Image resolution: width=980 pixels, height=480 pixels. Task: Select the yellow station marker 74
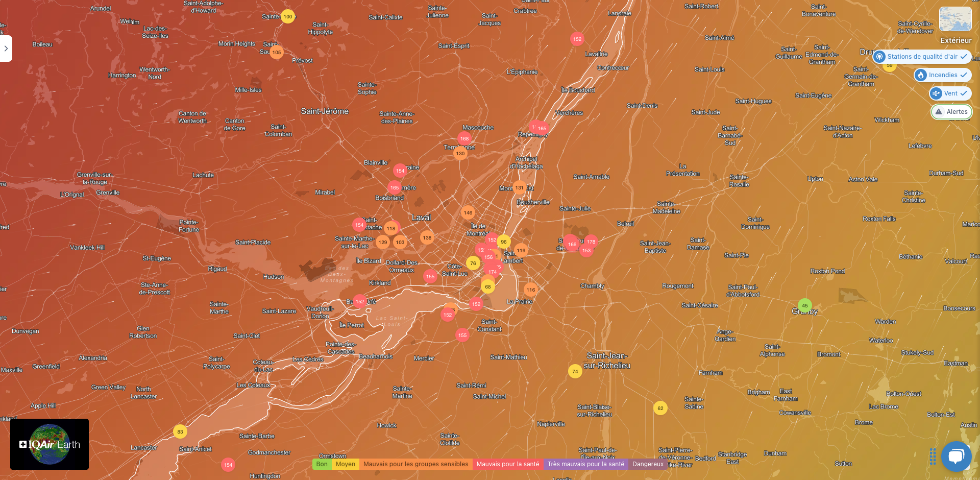(575, 371)
